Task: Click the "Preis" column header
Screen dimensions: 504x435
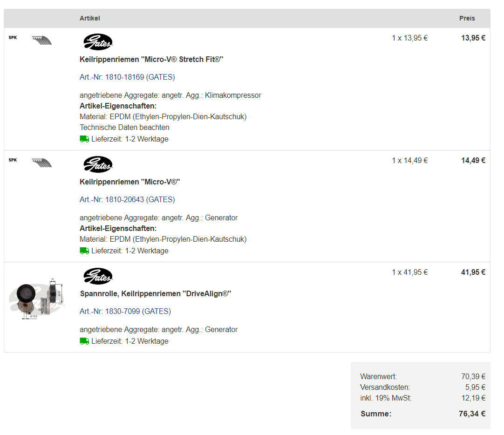Action: [467, 18]
